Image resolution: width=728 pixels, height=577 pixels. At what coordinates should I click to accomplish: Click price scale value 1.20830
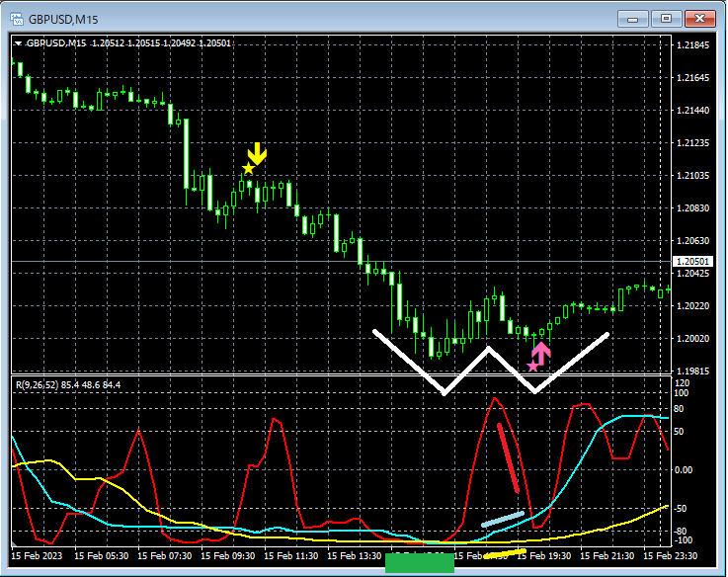click(x=693, y=207)
